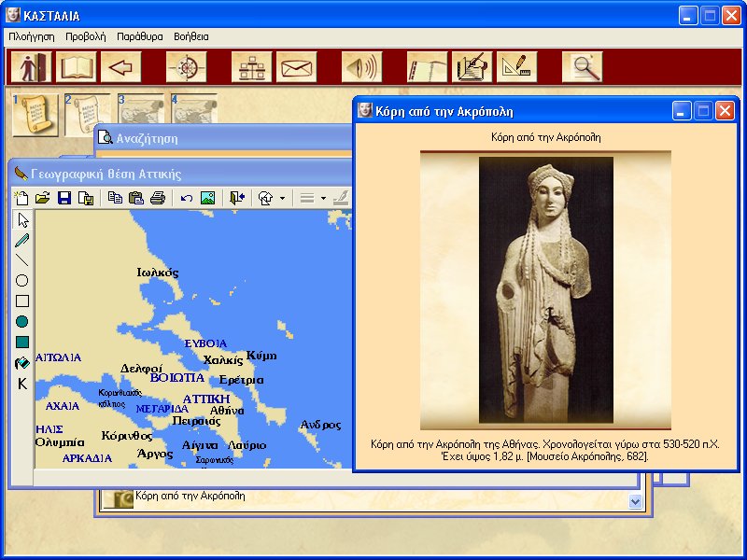
Task: Select the filled circle tool
Action: pos(22,322)
